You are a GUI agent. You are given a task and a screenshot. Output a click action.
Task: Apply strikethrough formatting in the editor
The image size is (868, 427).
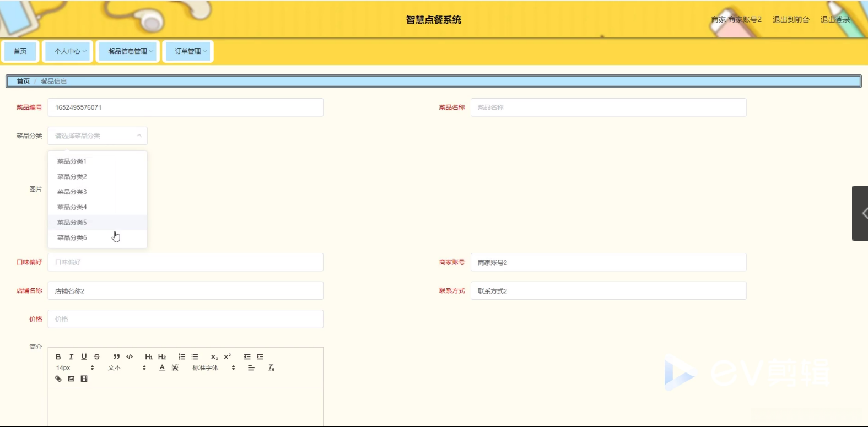97,356
